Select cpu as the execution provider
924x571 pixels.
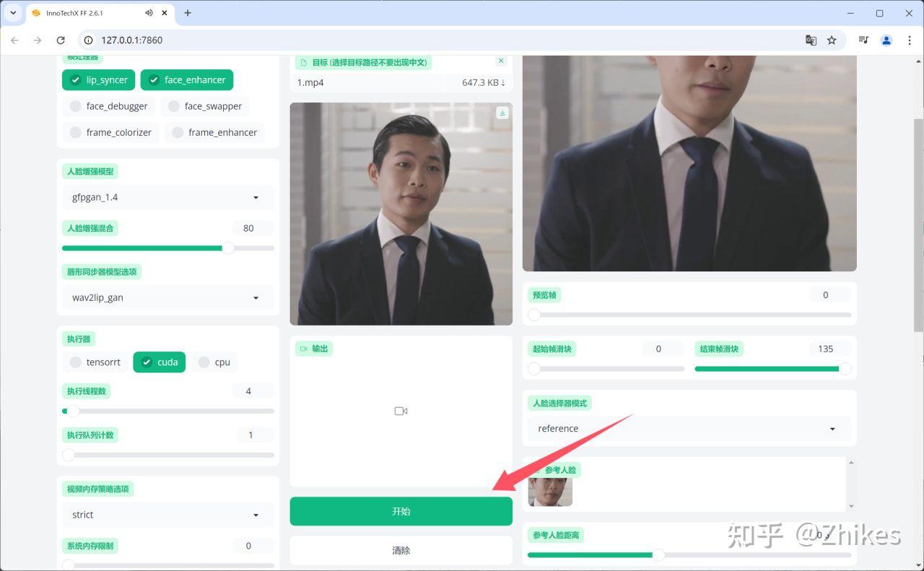point(214,362)
